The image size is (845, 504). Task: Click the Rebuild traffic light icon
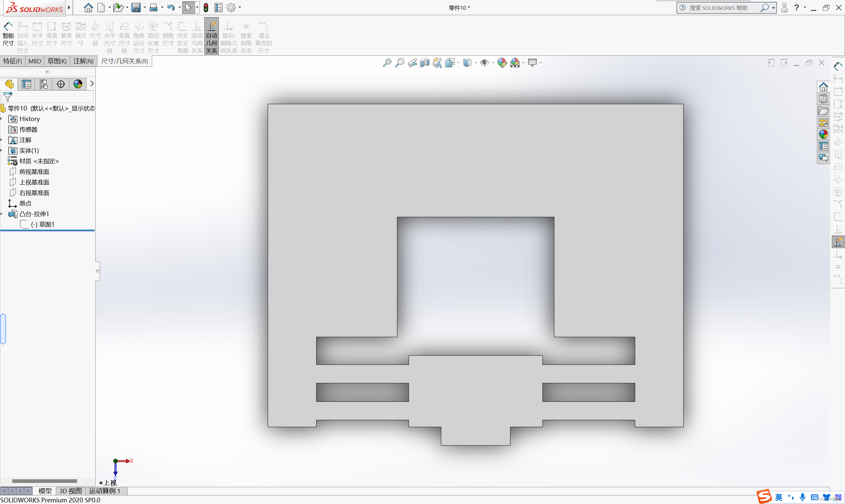(x=206, y=8)
